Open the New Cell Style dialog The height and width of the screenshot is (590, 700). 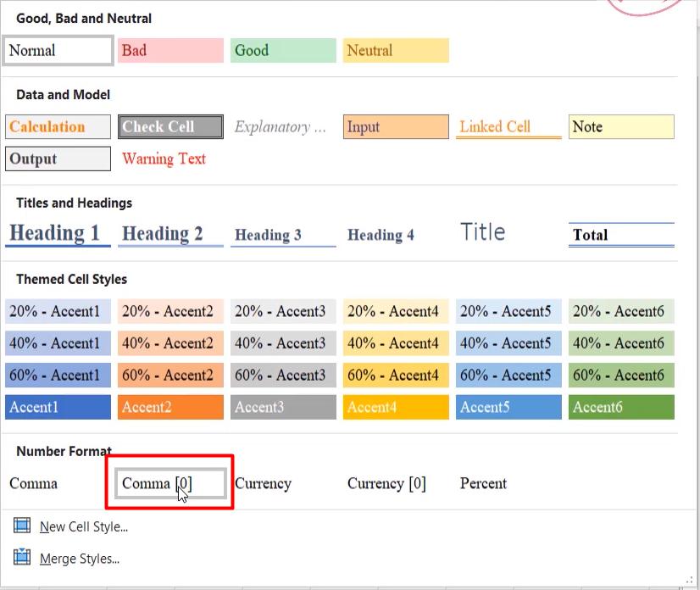(82, 526)
